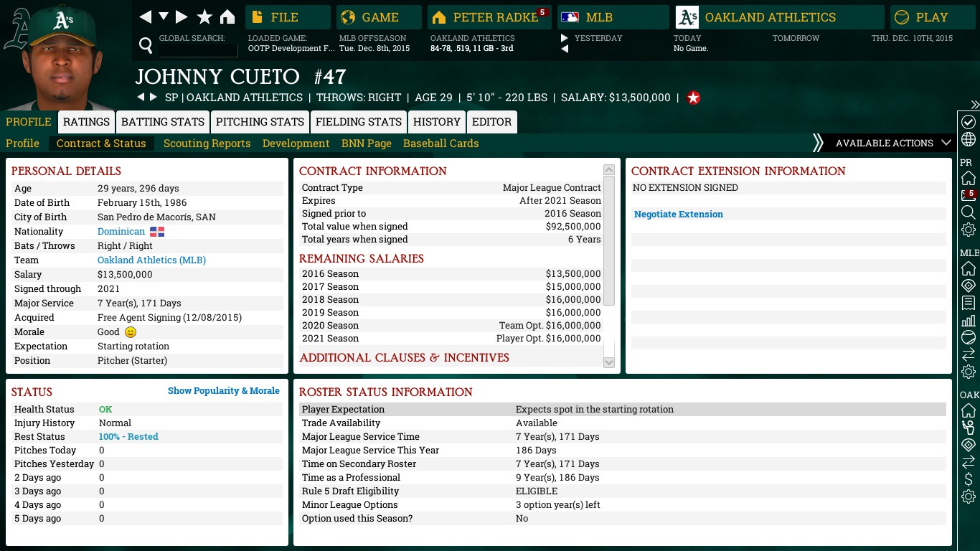980x551 pixels.
Task: Open the mail icon with the 5 badge
Action: pos(968,195)
